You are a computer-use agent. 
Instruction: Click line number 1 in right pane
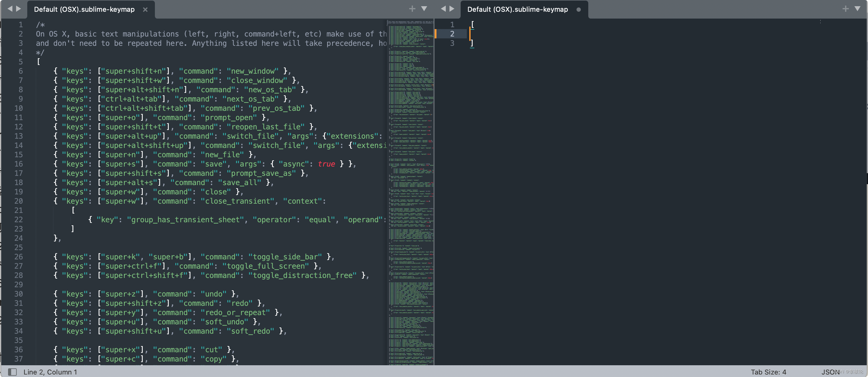[452, 24]
